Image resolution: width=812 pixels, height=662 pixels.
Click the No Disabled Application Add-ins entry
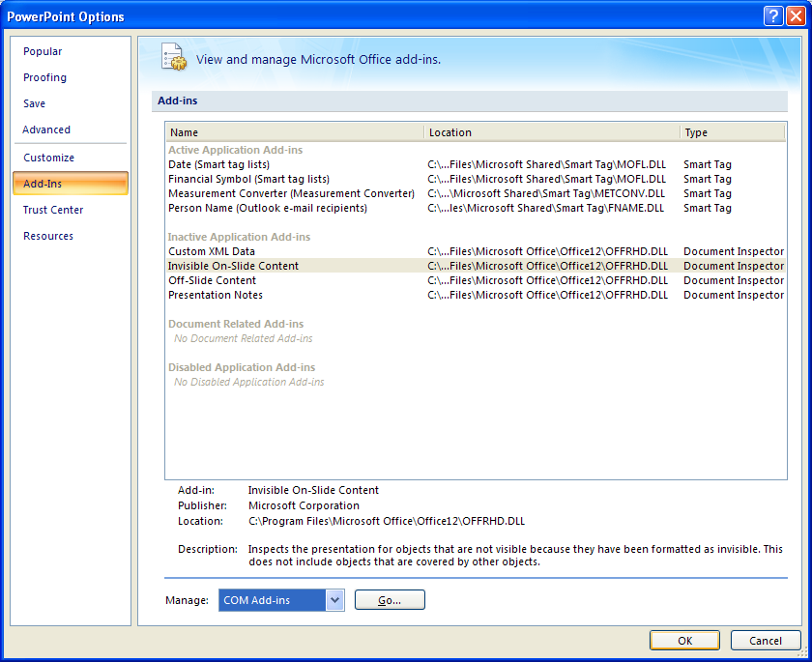(249, 382)
